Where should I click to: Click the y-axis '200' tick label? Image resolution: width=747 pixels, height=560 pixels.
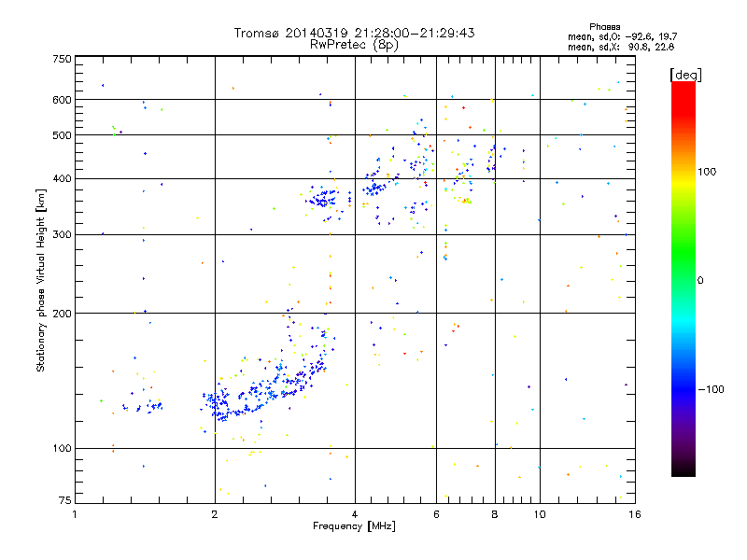pyautogui.click(x=62, y=314)
